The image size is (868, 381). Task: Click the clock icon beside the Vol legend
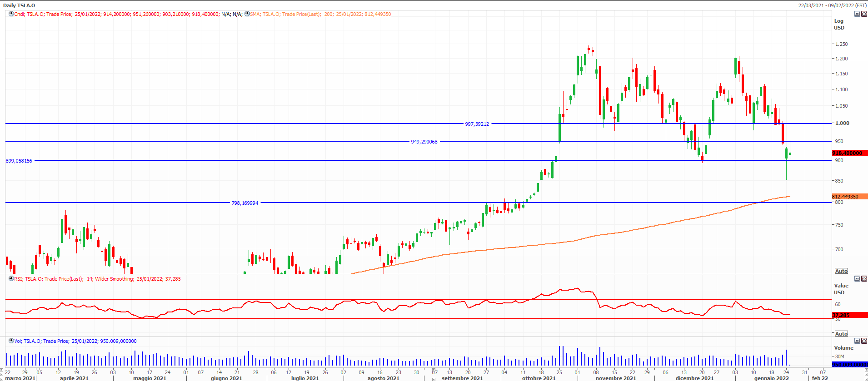coord(11,341)
